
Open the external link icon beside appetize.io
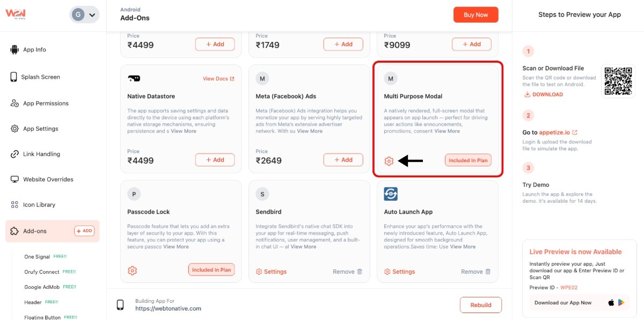(x=575, y=132)
